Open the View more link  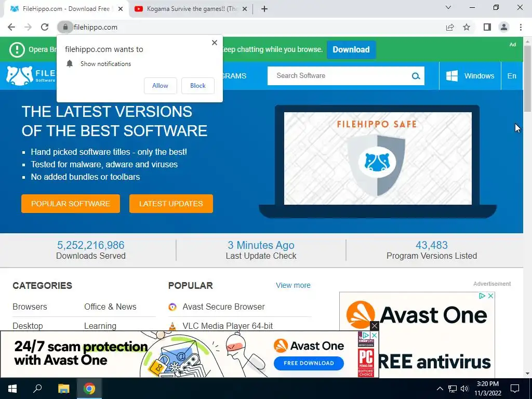point(293,285)
